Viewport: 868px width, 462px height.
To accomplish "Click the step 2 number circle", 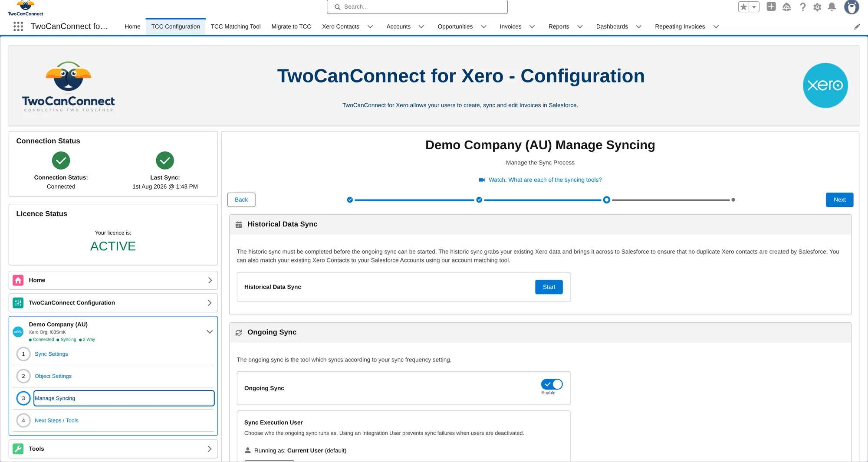I will point(23,376).
